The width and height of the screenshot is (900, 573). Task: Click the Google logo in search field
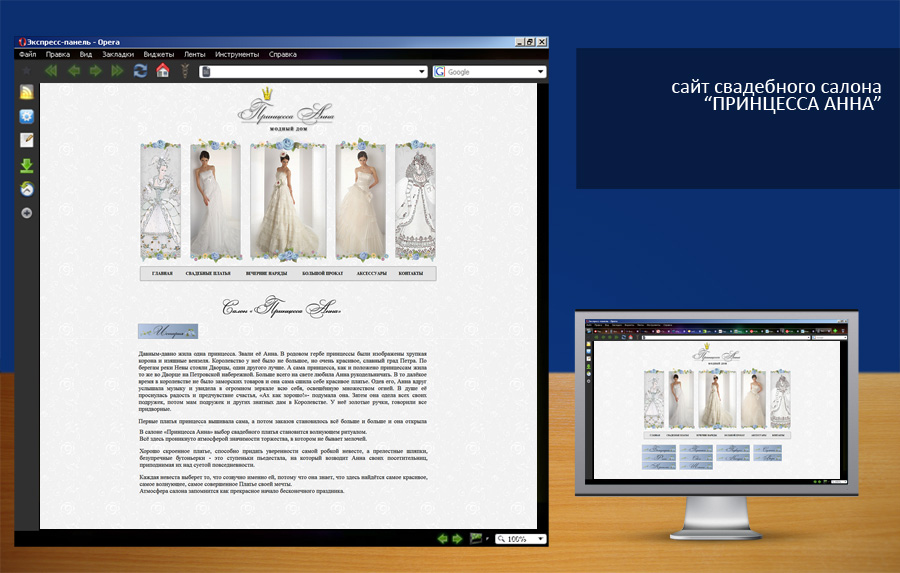440,72
